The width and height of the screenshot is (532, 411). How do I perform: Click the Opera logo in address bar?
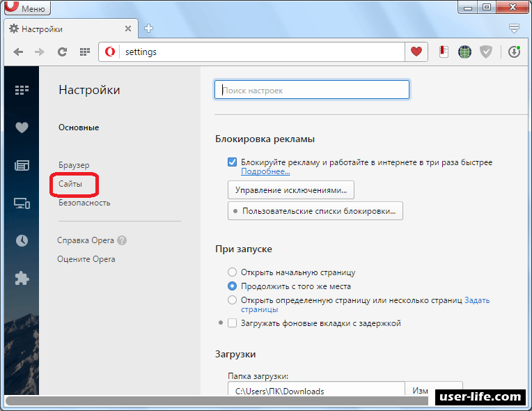click(109, 52)
